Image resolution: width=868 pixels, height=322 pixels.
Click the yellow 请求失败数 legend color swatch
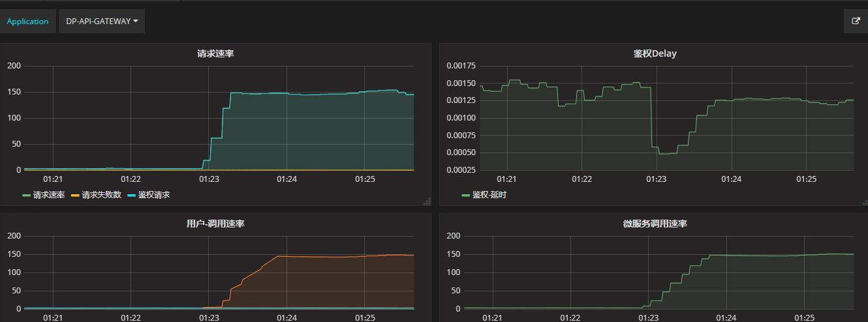[x=75, y=196]
